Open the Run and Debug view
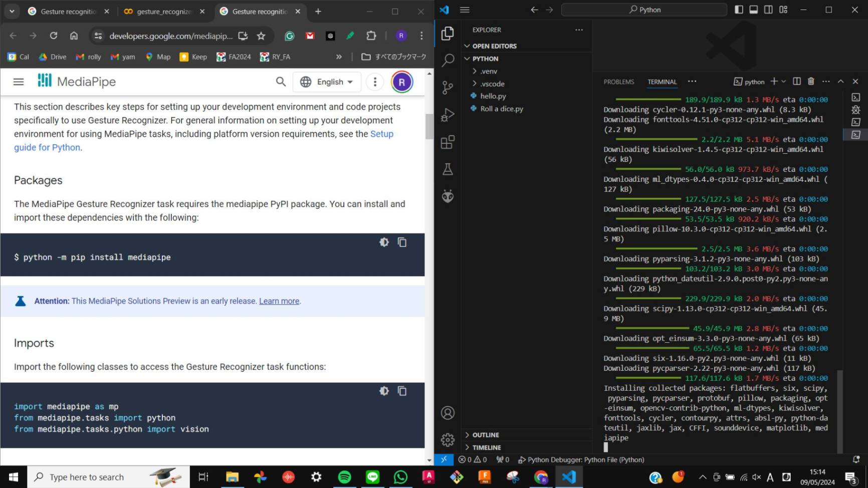The height and width of the screenshot is (488, 868). (x=448, y=115)
